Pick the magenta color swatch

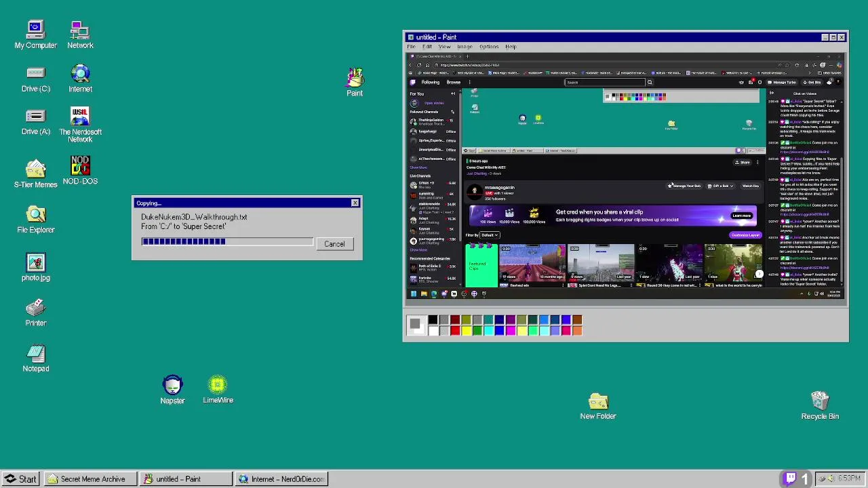coord(511,331)
